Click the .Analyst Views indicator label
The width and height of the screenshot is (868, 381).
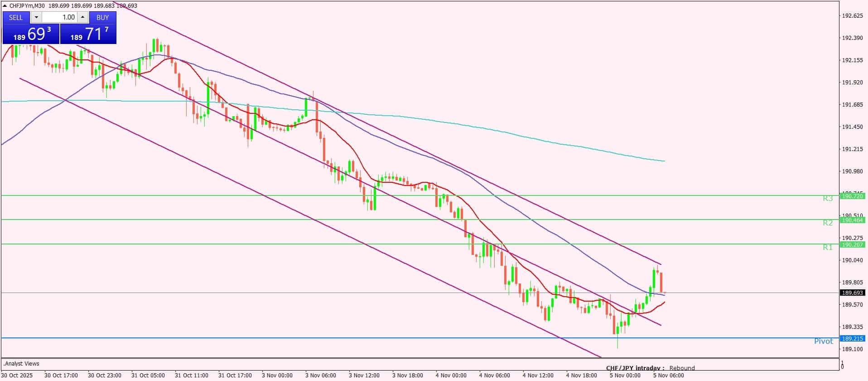pyautogui.click(x=22, y=363)
